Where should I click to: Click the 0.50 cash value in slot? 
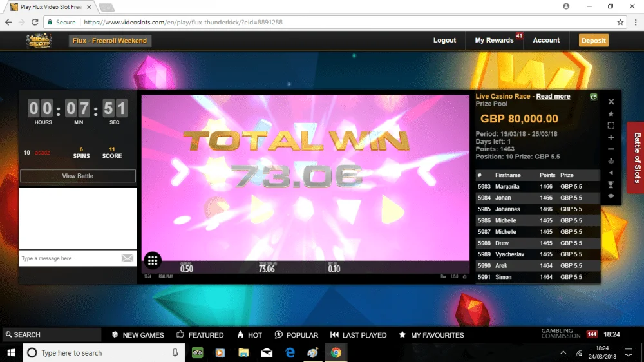click(x=187, y=269)
